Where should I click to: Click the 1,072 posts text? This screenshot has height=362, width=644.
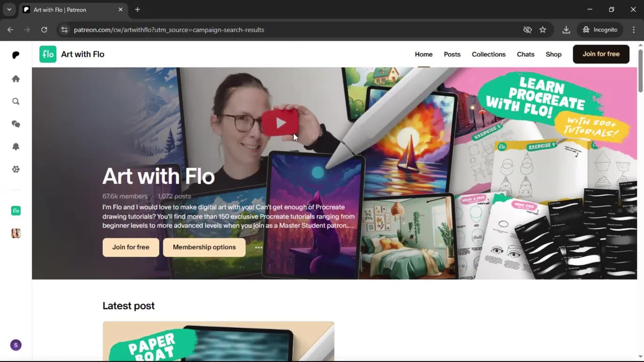[x=174, y=196]
